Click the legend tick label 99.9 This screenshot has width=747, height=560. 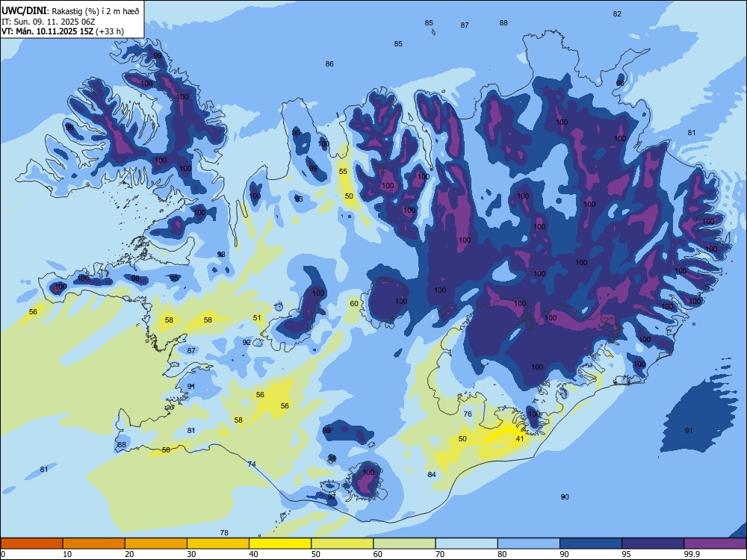pos(691,554)
